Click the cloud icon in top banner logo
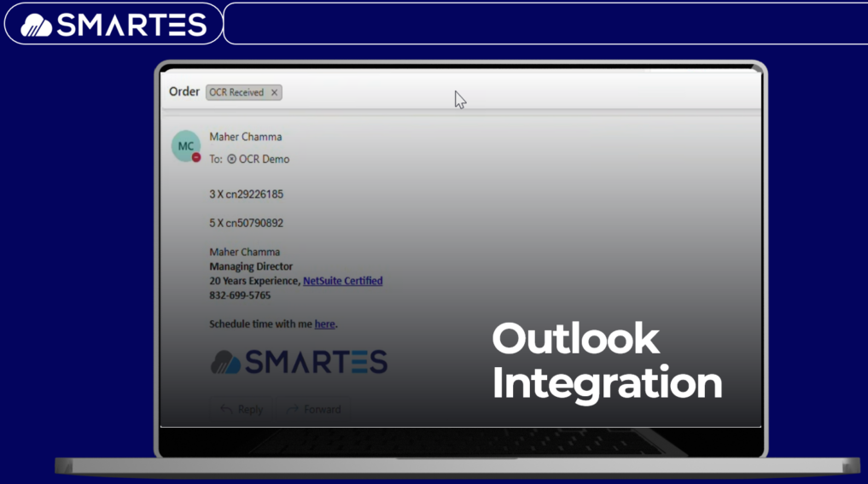This screenshot has width=868, height=484. coord(37,25)
